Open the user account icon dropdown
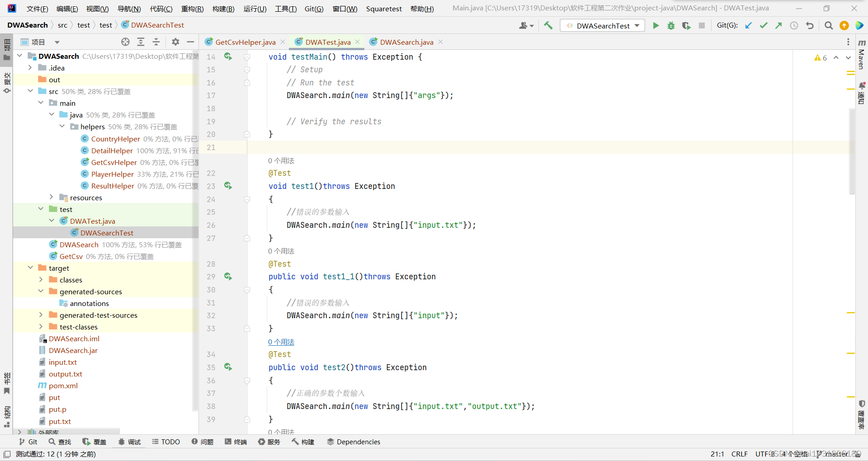868x461 pixels. (x=526, y=26)
